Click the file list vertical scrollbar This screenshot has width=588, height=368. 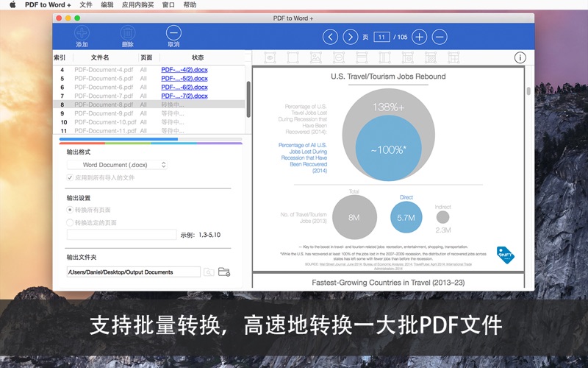tap(248, 99)
